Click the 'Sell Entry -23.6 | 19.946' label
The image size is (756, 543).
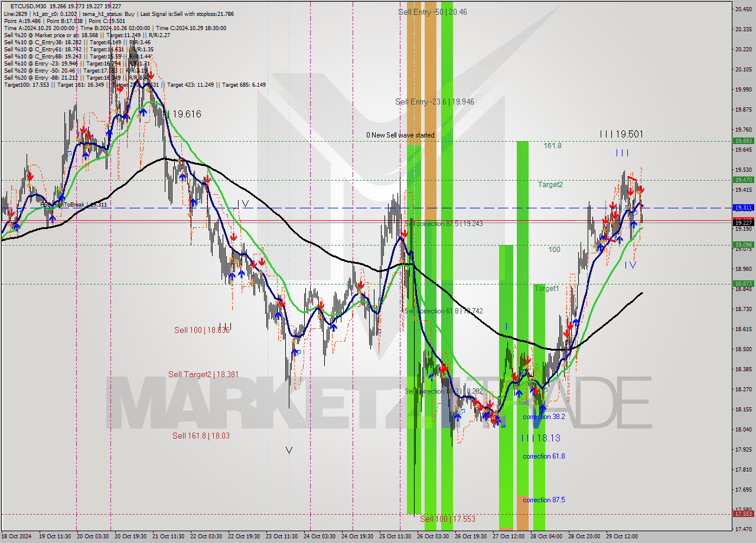(x=434, y=102)
